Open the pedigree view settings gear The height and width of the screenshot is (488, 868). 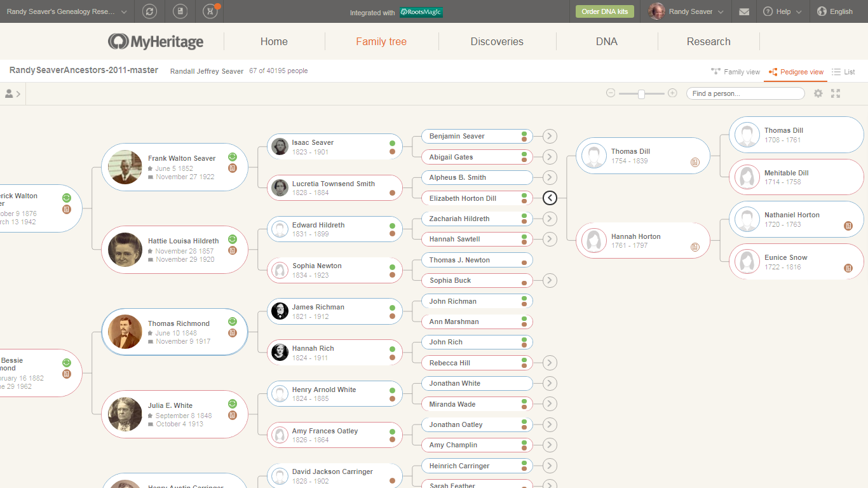(x=818, y=93)
